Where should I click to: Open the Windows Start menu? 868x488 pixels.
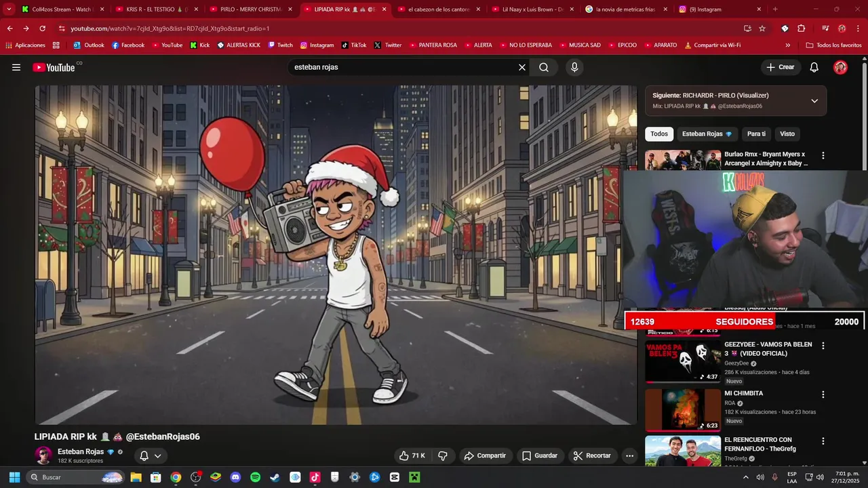click(14, 477)
